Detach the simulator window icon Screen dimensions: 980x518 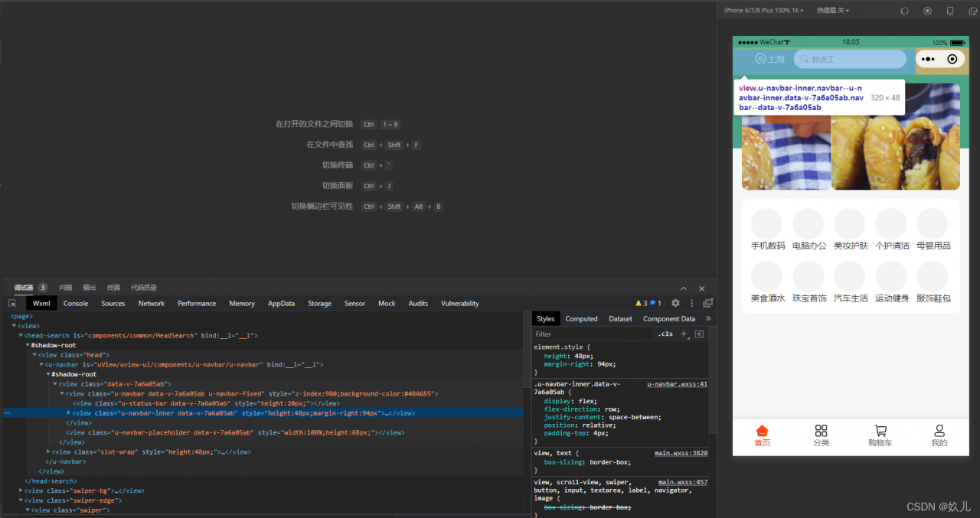972,11
